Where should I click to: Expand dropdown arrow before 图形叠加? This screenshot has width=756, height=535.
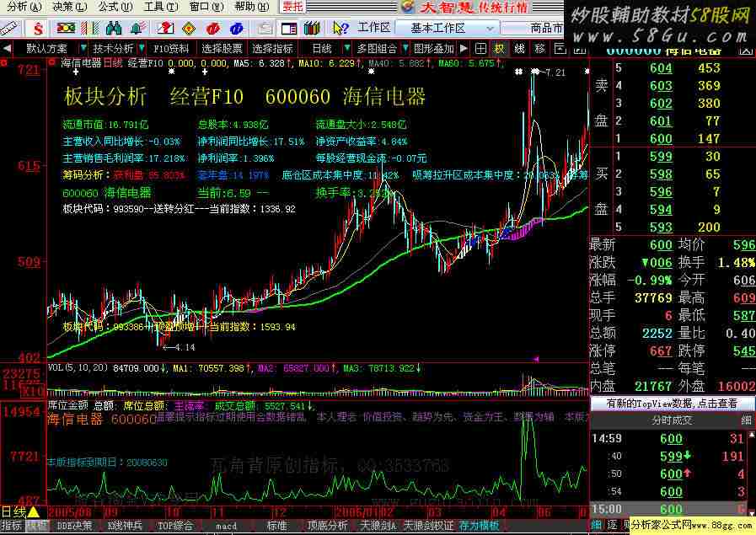pos(405,48)
